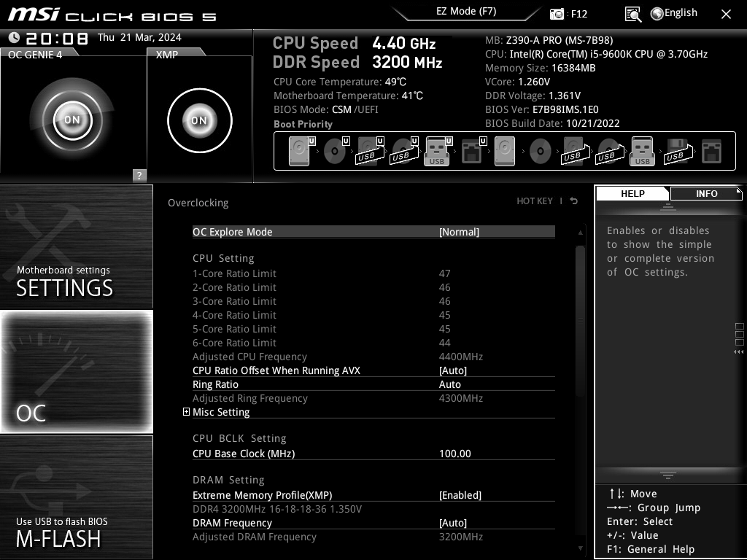Click the F12 screenshot camera icon

(557, 14)
